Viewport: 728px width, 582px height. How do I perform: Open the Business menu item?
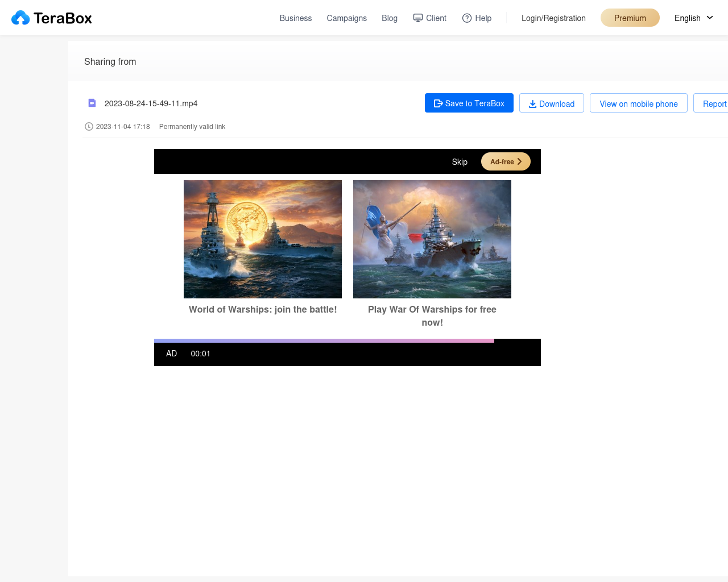coord(296,18)
